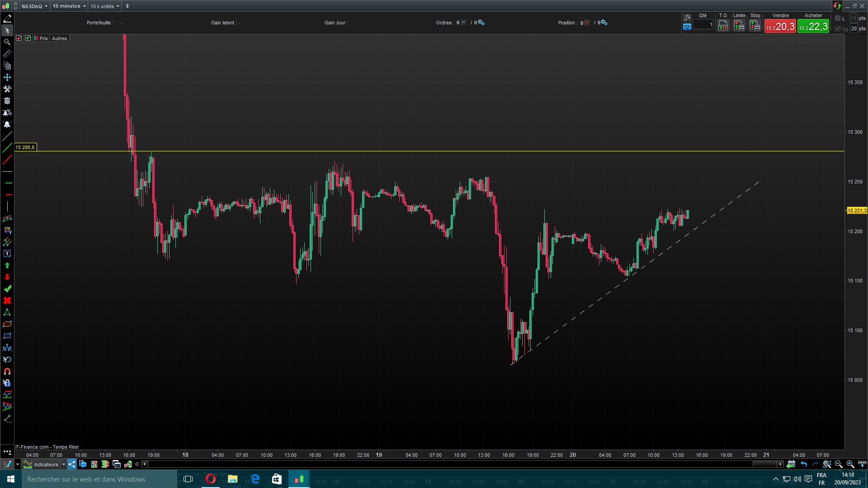Place a Stop order
The height and width of the screenshot is (488, 868).
[755, 26]
